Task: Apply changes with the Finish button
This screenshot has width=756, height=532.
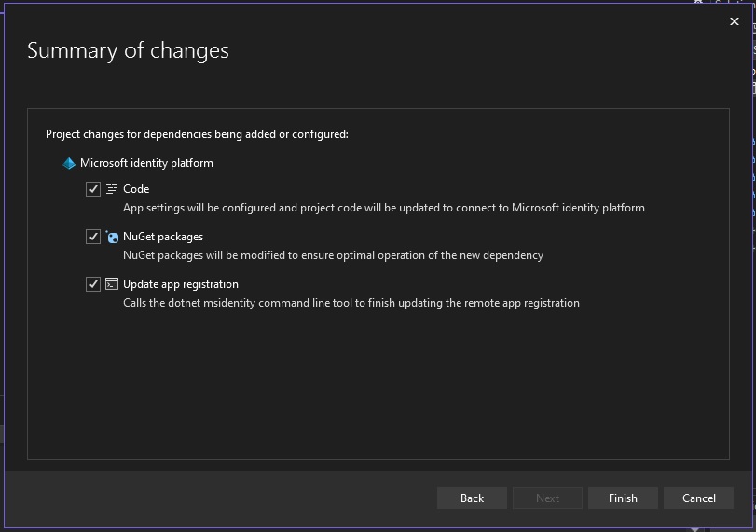Action: click(x=623, y=498)
